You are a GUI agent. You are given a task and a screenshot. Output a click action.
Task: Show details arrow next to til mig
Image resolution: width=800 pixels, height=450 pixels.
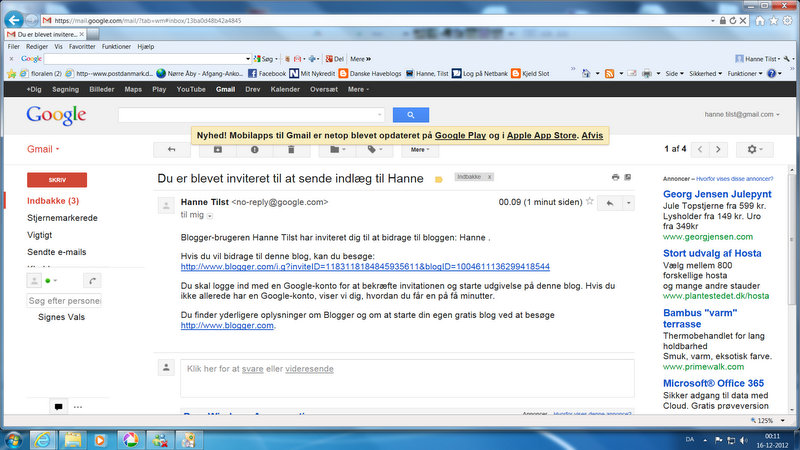coord(210,216)
